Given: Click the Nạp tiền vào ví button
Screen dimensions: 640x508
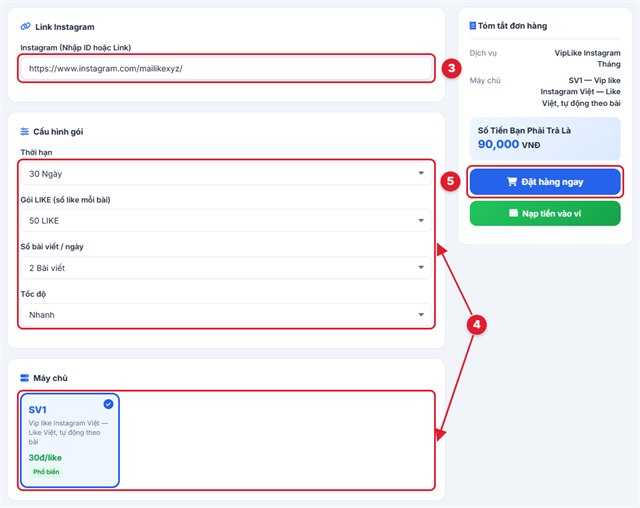Looking at the screenshot, I should (x=545, y=213).
